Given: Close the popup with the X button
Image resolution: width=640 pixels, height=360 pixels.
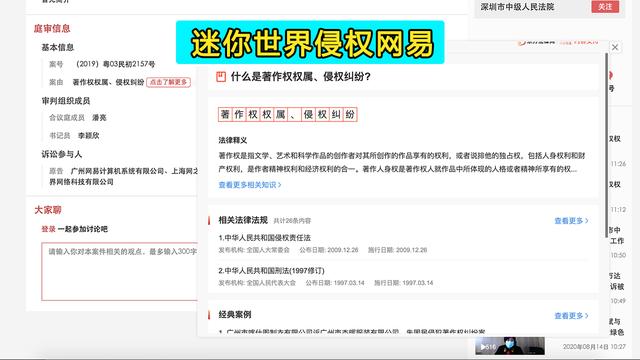Looking at the screenshot, I should (x=615, y=47).
